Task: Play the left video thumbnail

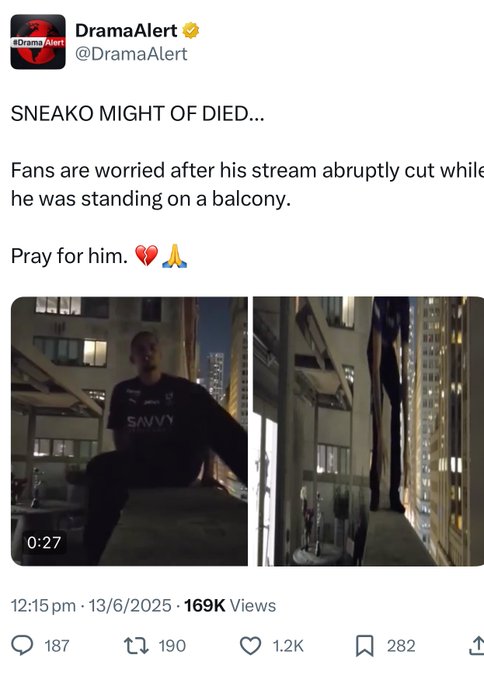Action: click(129, 431)
